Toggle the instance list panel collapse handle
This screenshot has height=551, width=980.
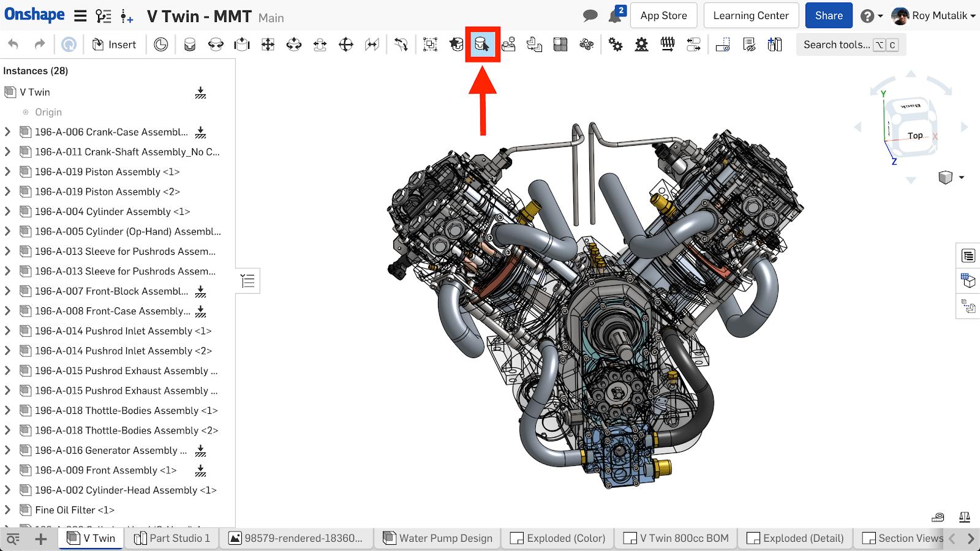[x=248, y=281]
